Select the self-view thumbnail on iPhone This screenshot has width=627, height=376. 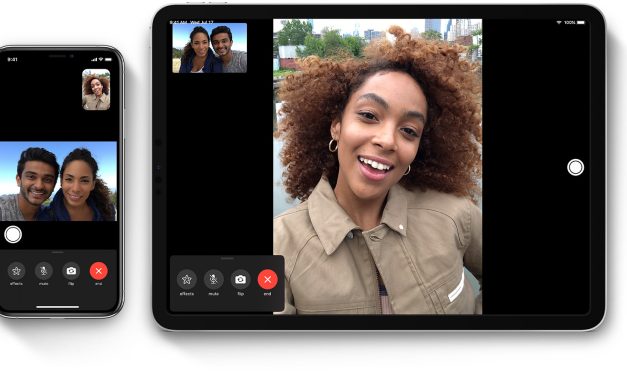click(96, 90)
